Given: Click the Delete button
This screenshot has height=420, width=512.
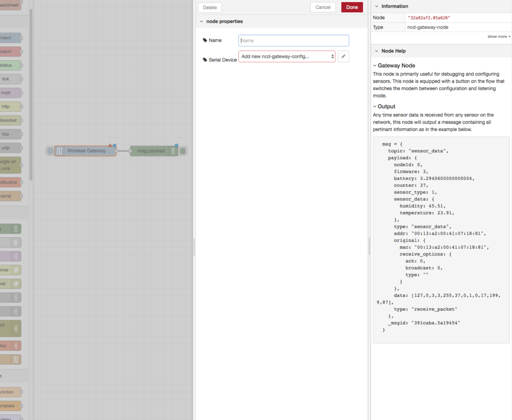Looking at the screenshot, I should tap(210, 7).
